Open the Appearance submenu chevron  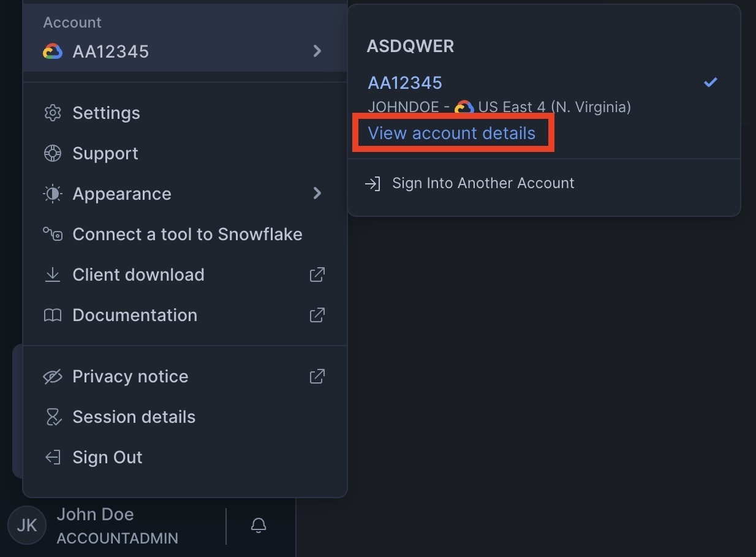(317, 194)
